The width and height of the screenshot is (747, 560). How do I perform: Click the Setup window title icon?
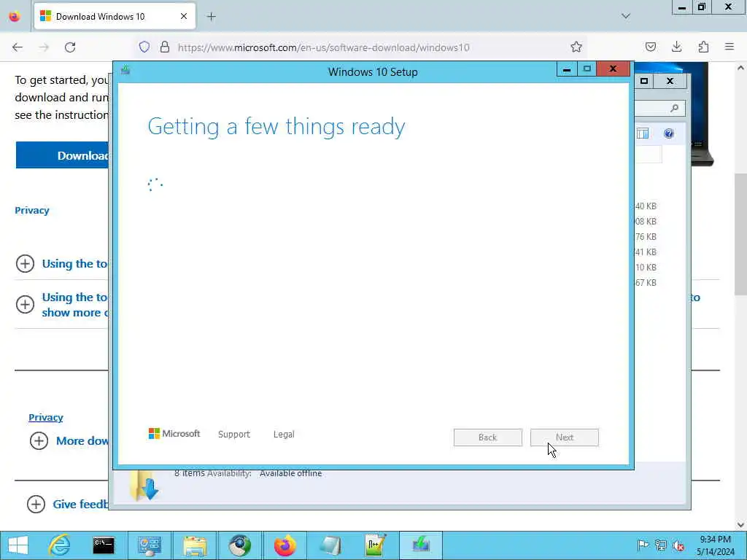pos(125,71)
